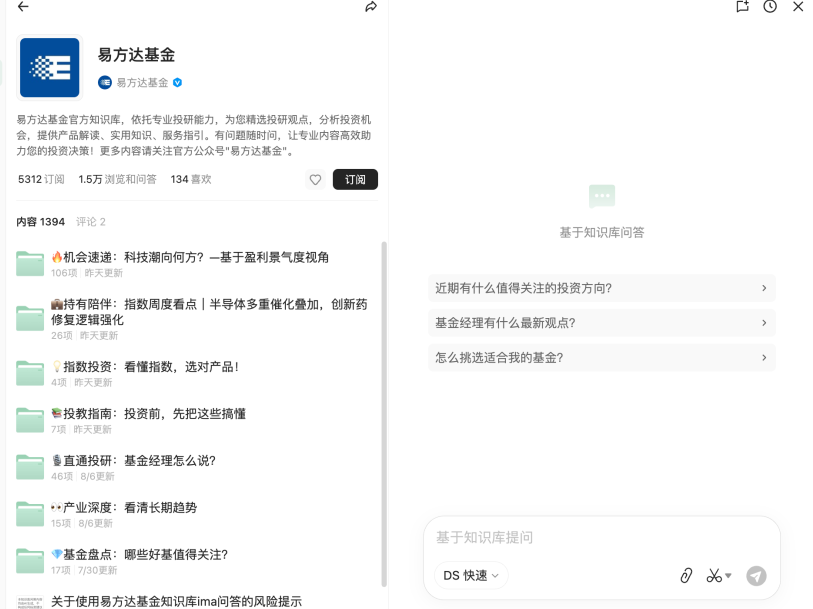The image size is (813, 609).
Task: Click chevron beside 基金经理有什么最新观点
Action: (x=764, y=323)
